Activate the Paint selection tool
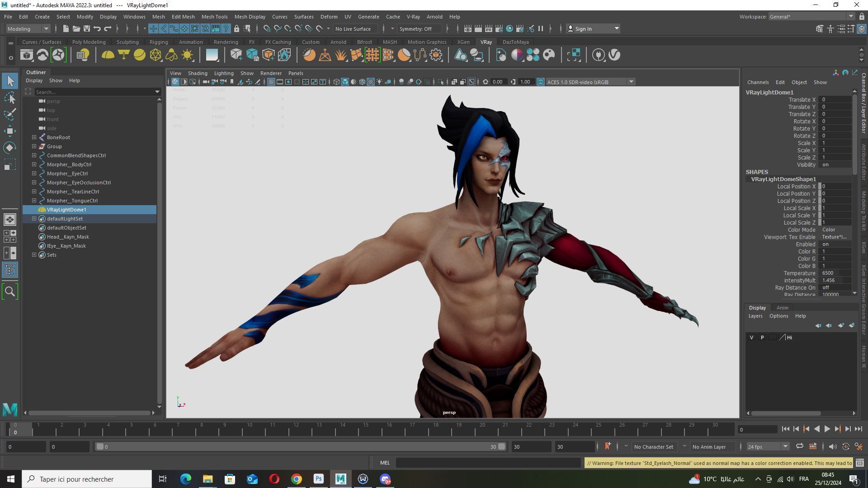This screenshot has width=868, height=488. click(x=10, y=114)
